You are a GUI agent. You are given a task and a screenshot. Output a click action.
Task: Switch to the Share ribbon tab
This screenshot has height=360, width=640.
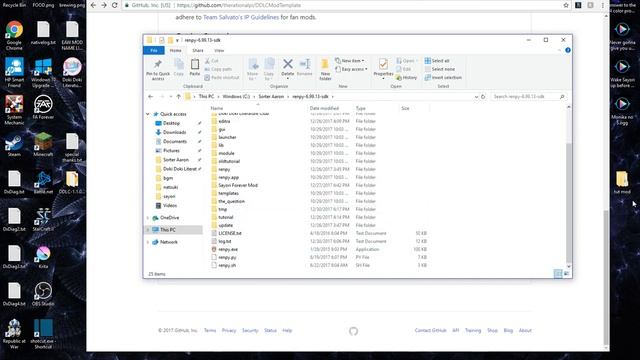(x=198, y=50)
